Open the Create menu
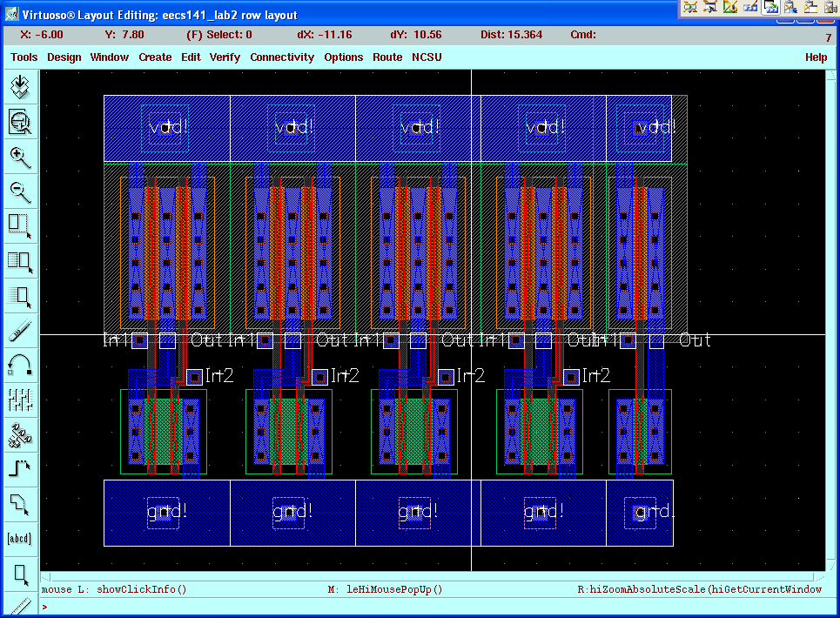 click(155, 57)
